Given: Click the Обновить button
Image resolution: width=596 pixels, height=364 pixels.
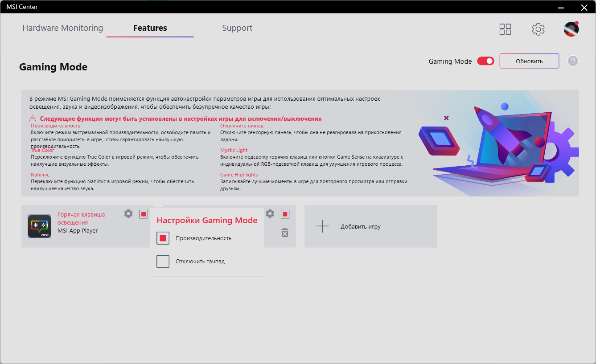Looking at the screenshot, I should click(x=529, y=61).
